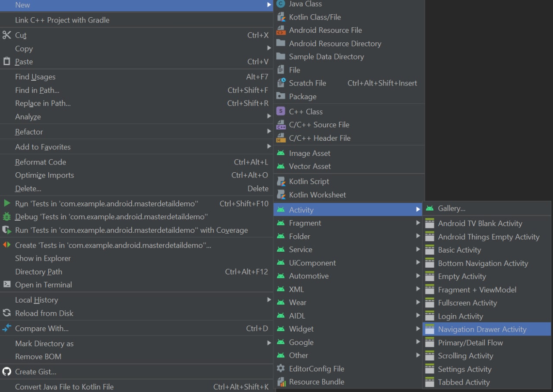Click the C++ Class icon
The width and height of the screenshot is (553, 392).
click(x=281, y=111)
